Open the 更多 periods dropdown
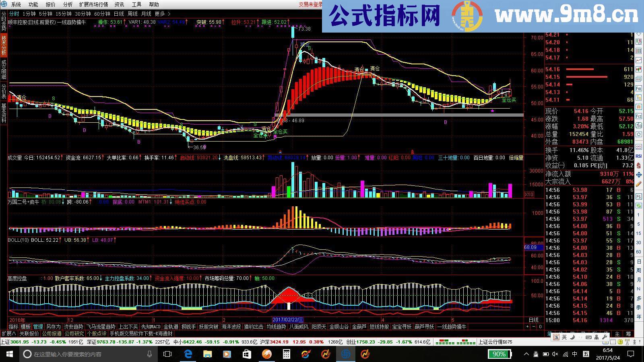The height and width of the screenshot is (362, 644). point(160,13)
